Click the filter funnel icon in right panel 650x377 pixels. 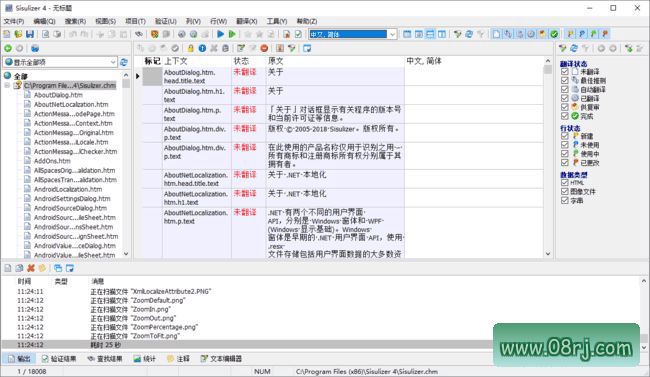[562, 49]
